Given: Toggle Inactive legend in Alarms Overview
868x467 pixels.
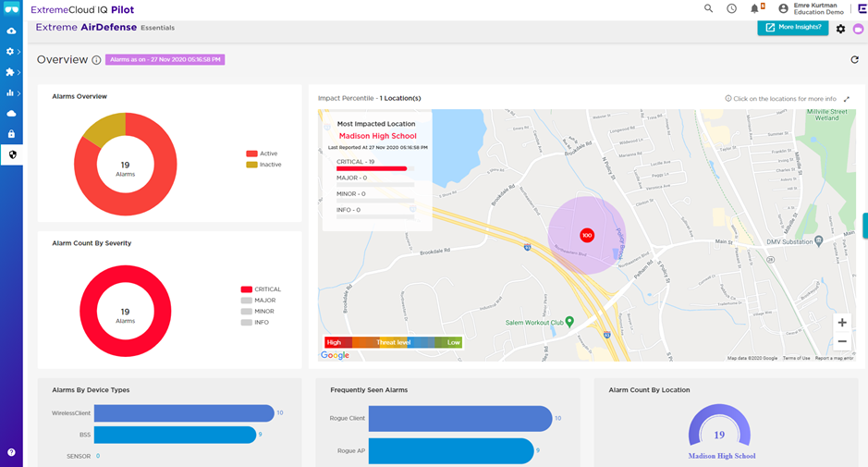Looking at the screenshot, I should coord(264,165).
